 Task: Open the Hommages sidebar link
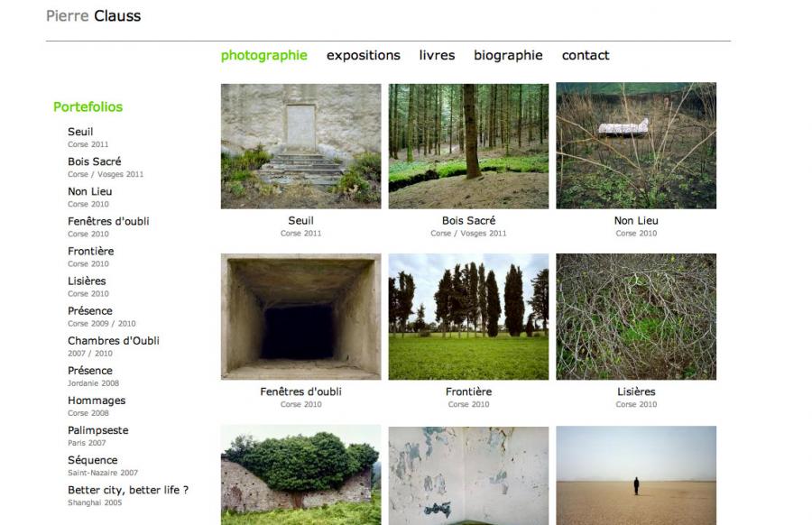pos(97,401)
